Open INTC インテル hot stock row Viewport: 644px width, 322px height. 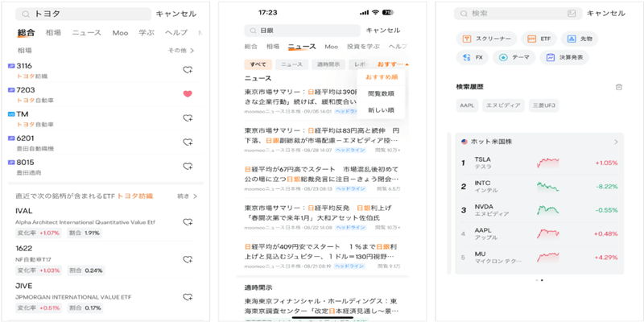tap(539, 187)
